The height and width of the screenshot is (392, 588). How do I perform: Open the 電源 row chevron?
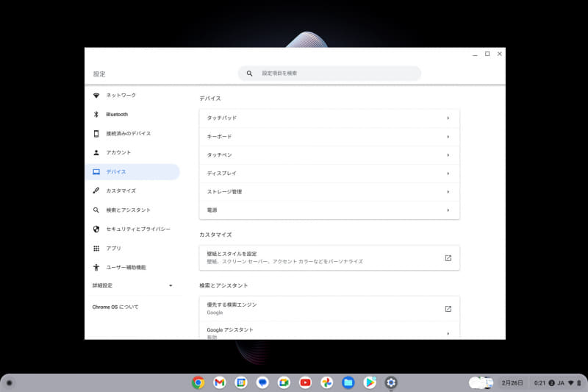(448, 210)
